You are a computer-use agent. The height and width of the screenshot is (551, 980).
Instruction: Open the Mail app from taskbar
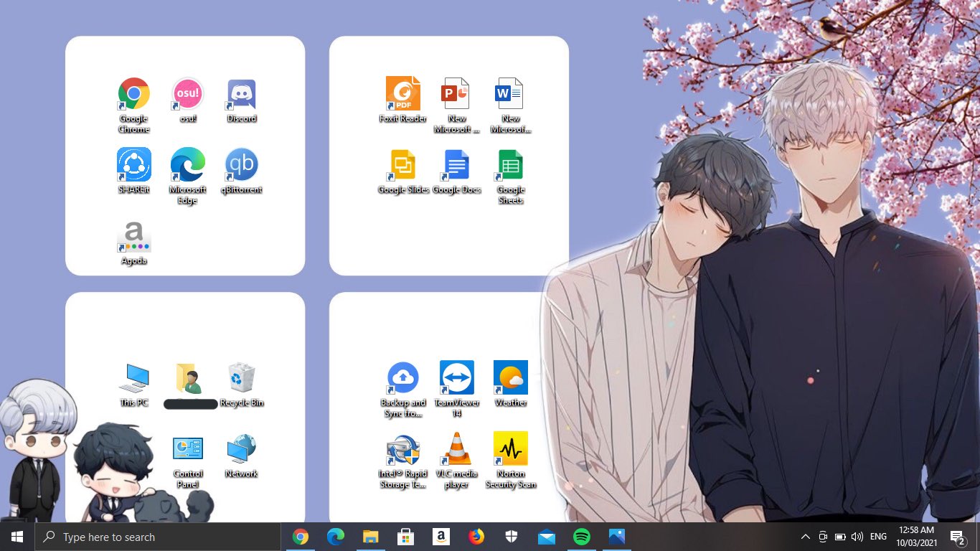pos(547,537)
